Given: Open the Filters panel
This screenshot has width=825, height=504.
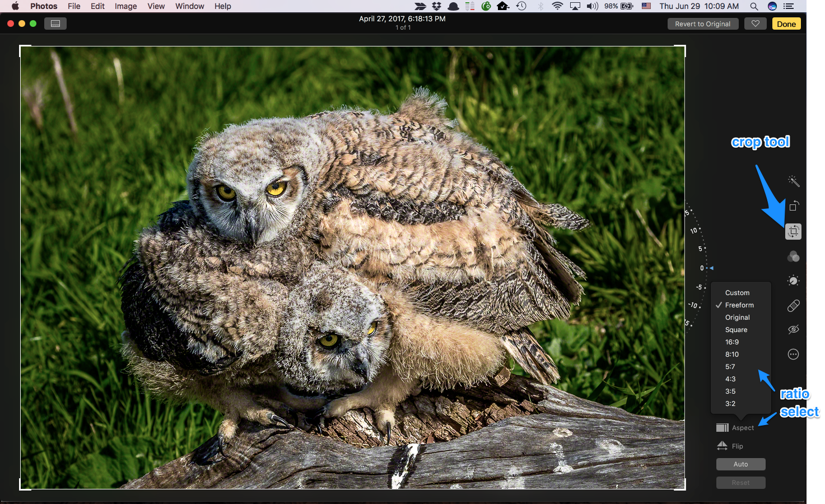Looking at the screenshot, I should [793, 256].
